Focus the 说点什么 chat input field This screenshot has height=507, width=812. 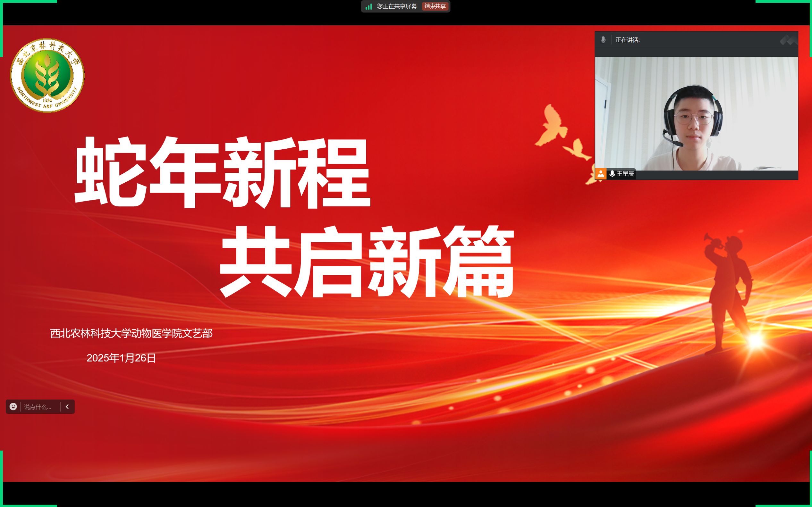(38, 407)
